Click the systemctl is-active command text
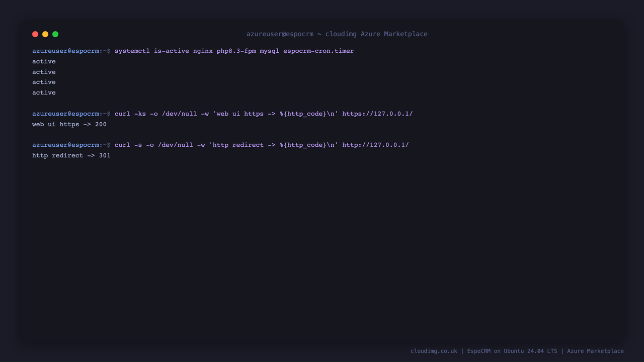Screen dimensions: 644x362 [234, 51]
